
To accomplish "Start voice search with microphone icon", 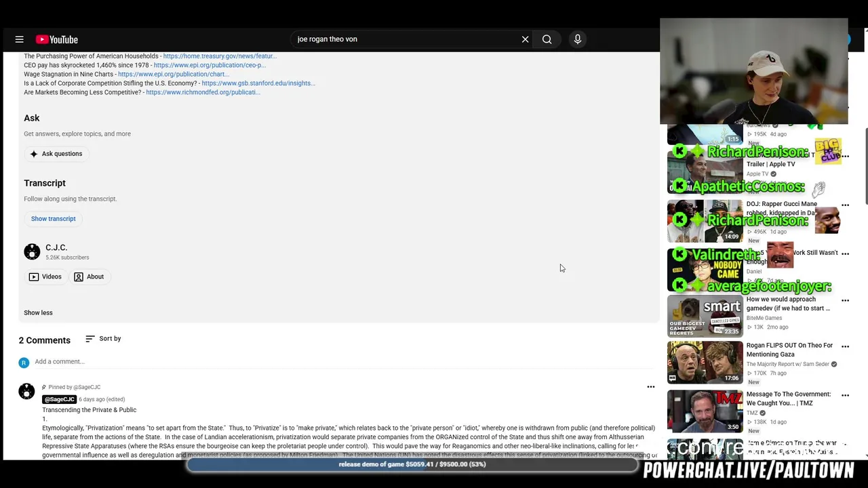I will tap(578, 39).
